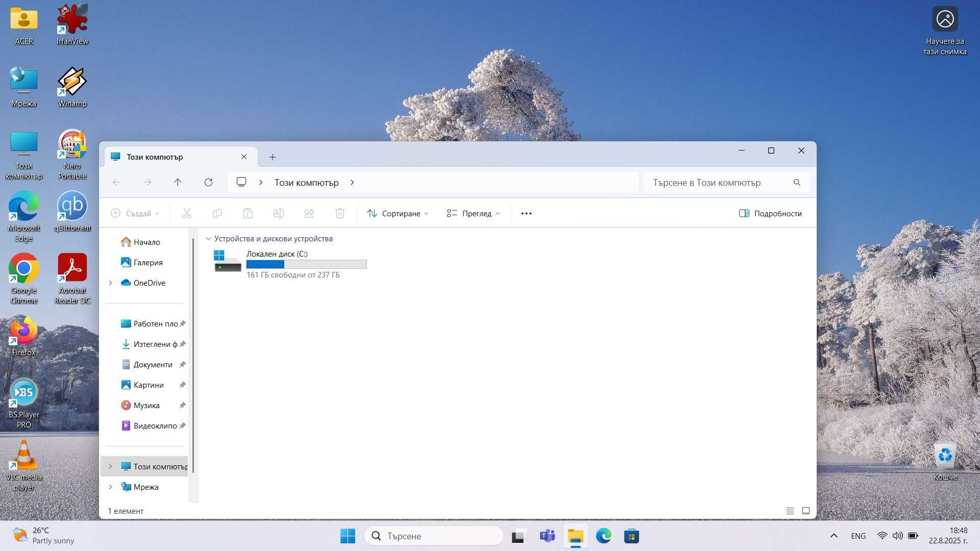Open the See more three-dots menu
This screenshot has height=551, width=980.
pyautogui.click(x=526, y=213)
